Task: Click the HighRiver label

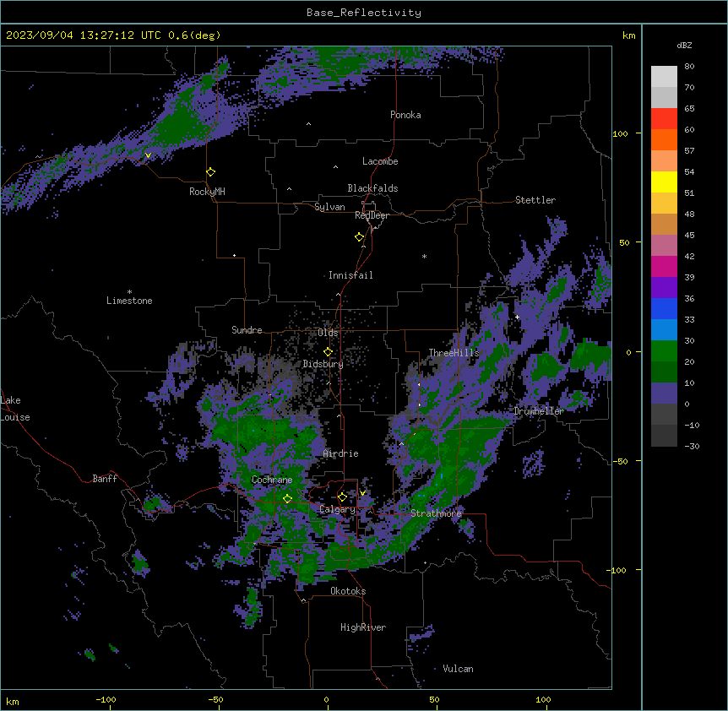Action: [x=363, y=627]
